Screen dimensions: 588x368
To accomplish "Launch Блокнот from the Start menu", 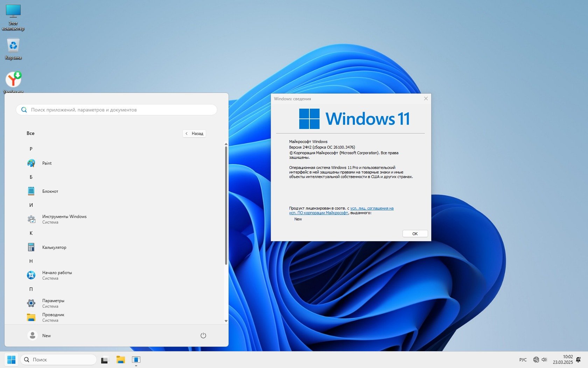I will click(x=50, y=191).
